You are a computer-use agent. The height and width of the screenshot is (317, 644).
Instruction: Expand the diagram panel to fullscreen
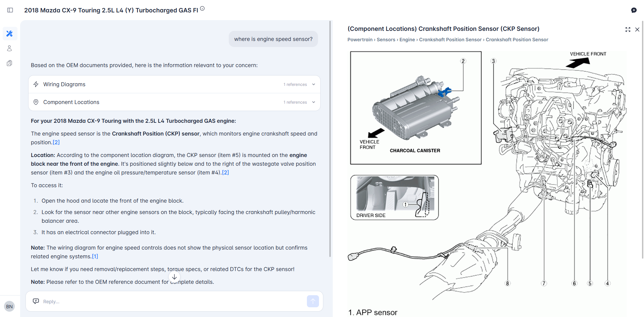(x=628, y=30)
